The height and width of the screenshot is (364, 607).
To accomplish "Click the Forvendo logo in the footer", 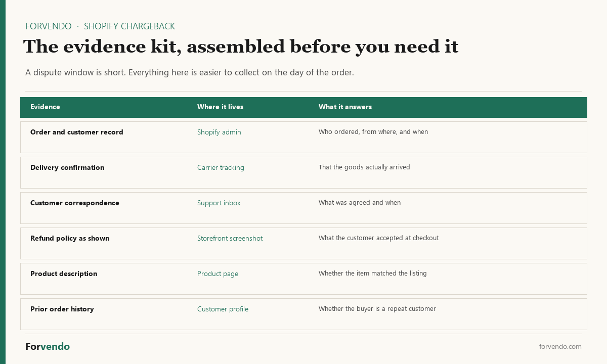I will coord(48,346).
